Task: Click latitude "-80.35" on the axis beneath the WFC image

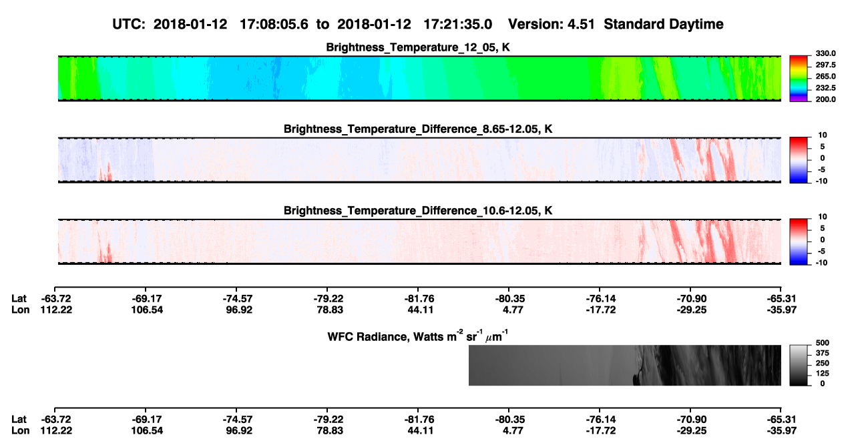Action: pos(508,419)
